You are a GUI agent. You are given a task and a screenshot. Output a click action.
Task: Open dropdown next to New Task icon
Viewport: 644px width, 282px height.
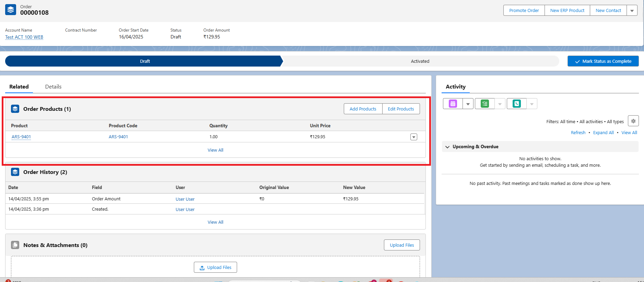500,104
